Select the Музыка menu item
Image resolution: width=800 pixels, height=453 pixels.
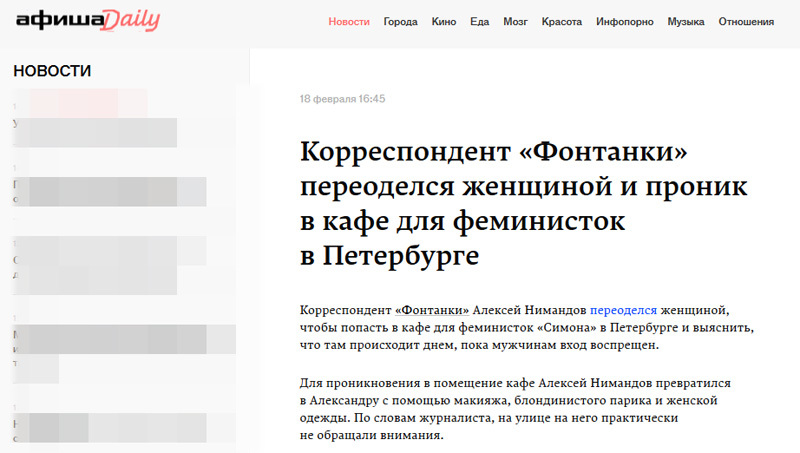click(x=686, y=22)
